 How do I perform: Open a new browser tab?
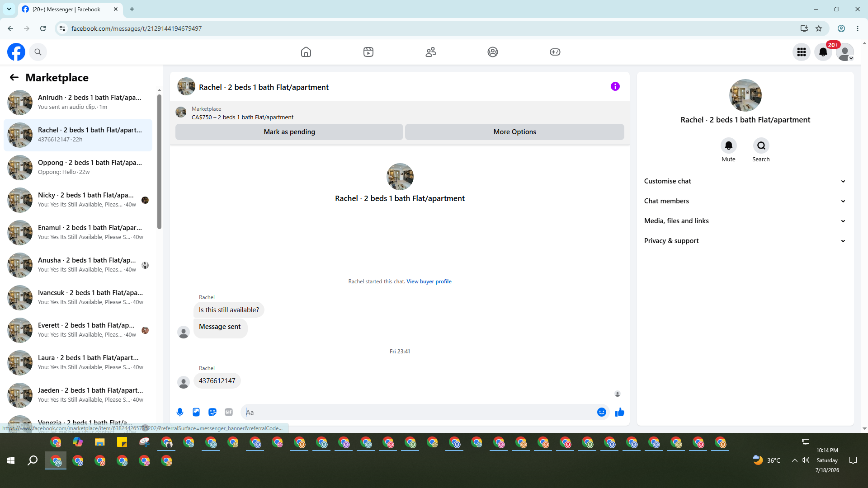(x=132, y=9)
